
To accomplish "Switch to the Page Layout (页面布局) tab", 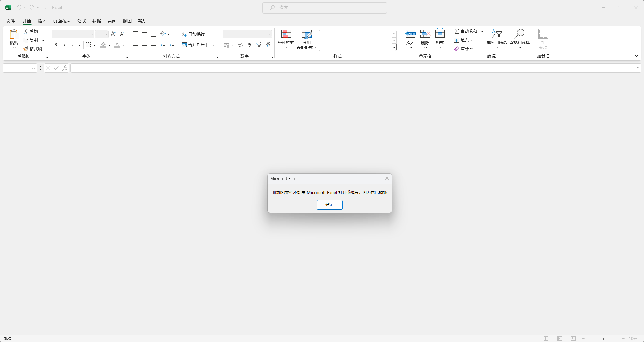I will 62,21.
